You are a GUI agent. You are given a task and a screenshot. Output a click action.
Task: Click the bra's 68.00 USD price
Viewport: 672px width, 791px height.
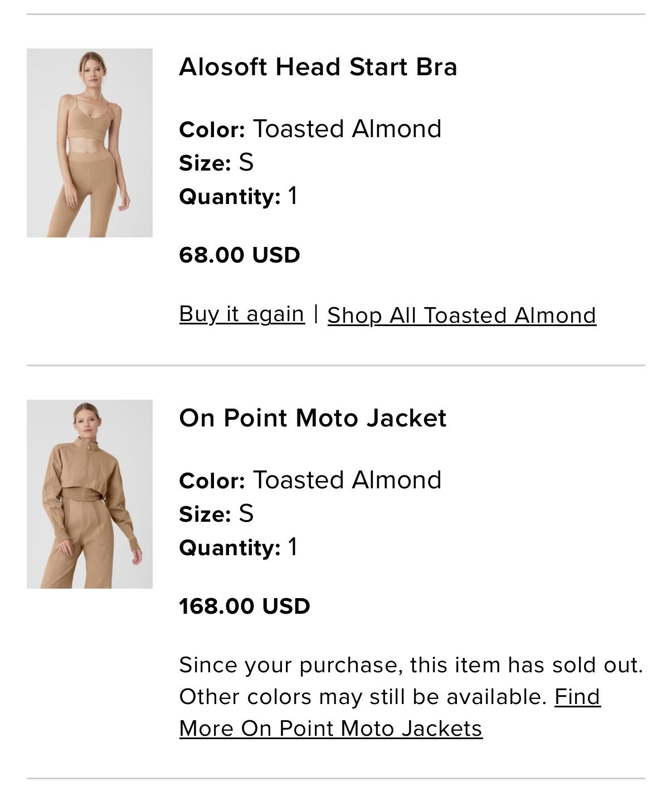point(238,256)
